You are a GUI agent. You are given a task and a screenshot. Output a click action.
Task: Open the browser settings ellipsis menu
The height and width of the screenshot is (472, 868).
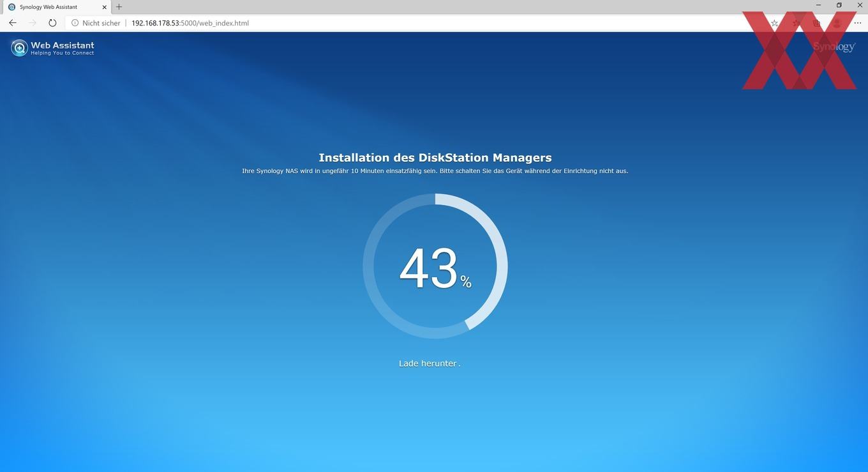857,23
